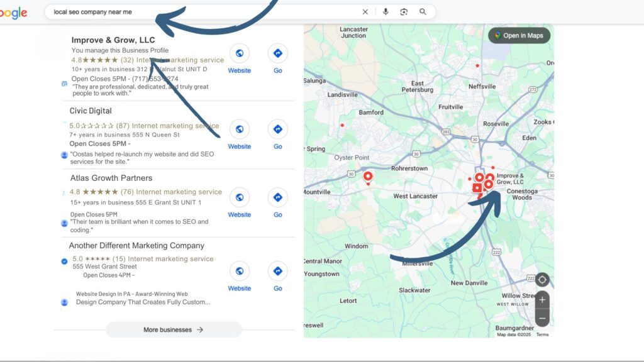The image size is (644, 362).
Task: Open Atlas Growth Partners website globe icon
Action: 240,197
